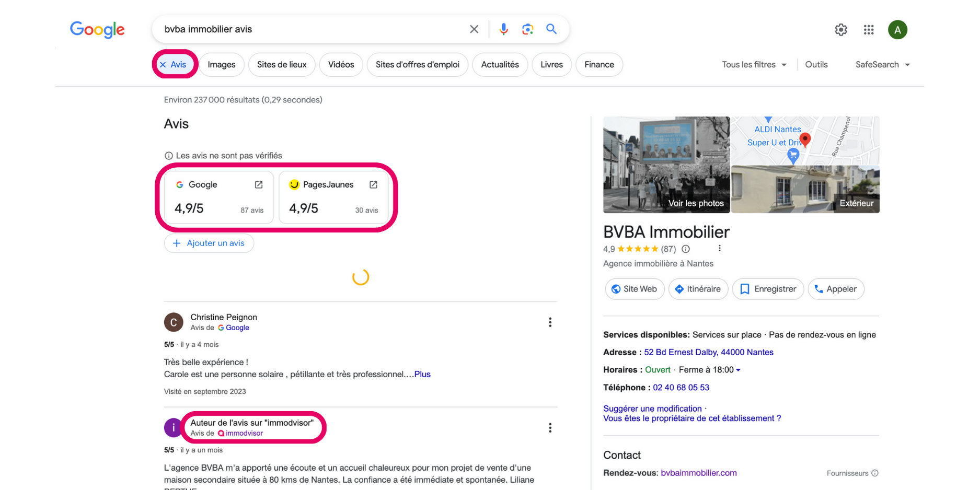
Task: Open the SafeSearch dropdown
Action: (882, 65)
